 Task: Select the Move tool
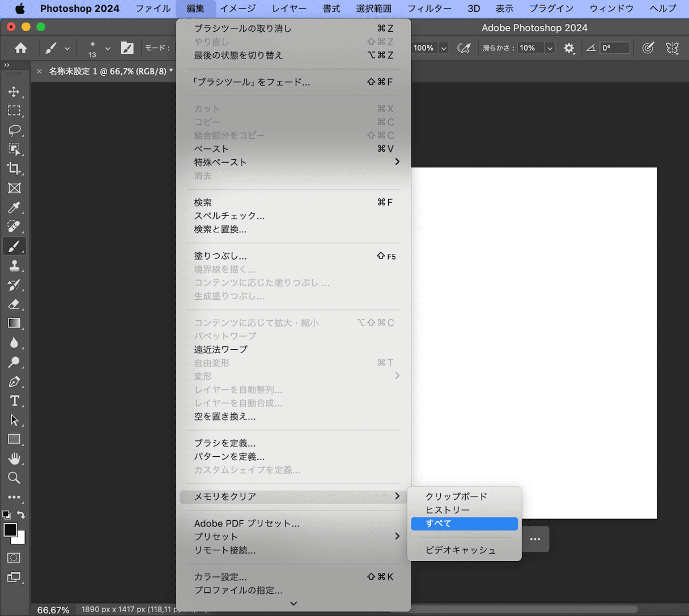point(14,91)
